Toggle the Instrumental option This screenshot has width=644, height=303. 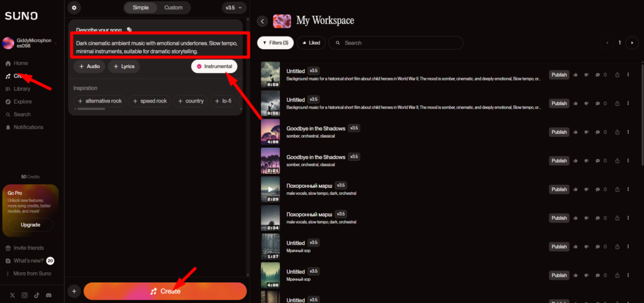(x=214, y=67)
